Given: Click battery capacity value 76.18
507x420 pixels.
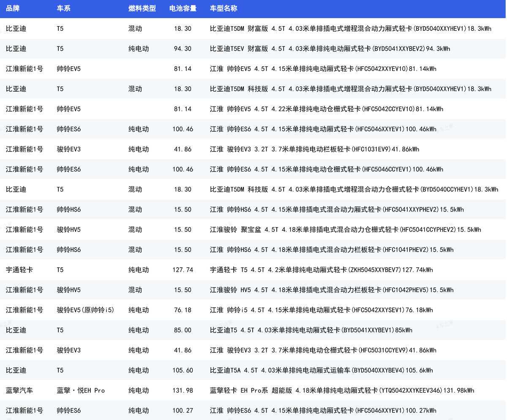Looking at the screenshot, I should click(183, 310).
